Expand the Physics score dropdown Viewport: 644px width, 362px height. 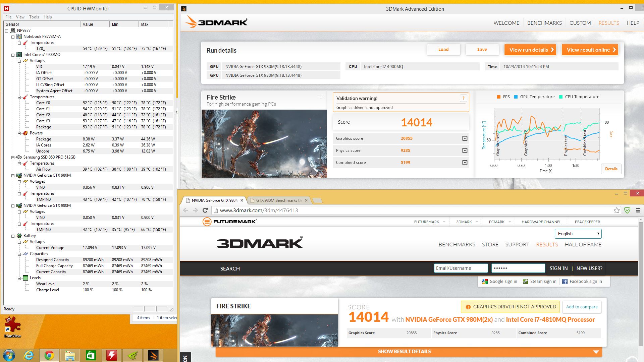click(x=465, y=150)
